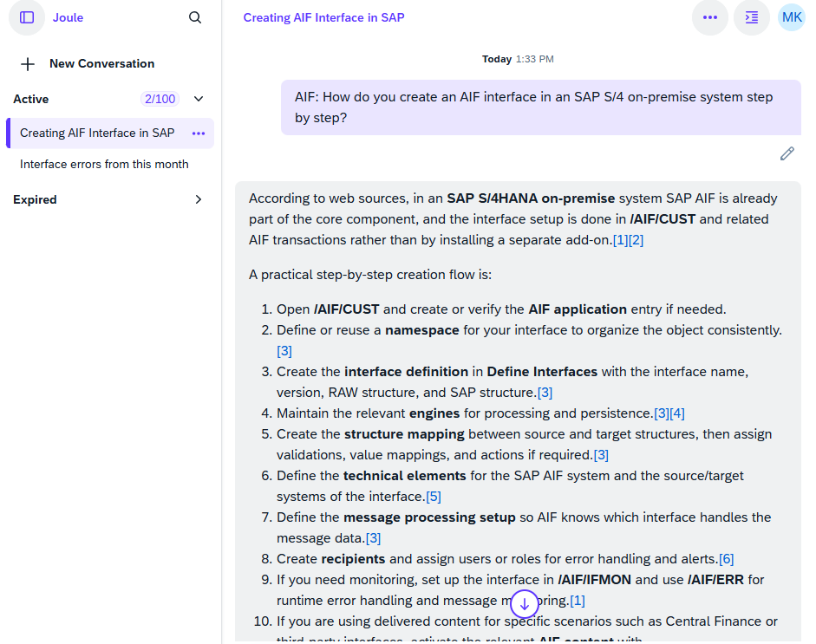Click the user question message bubble
The width and height of the screenshot is (816, 644).
[541, 107]
